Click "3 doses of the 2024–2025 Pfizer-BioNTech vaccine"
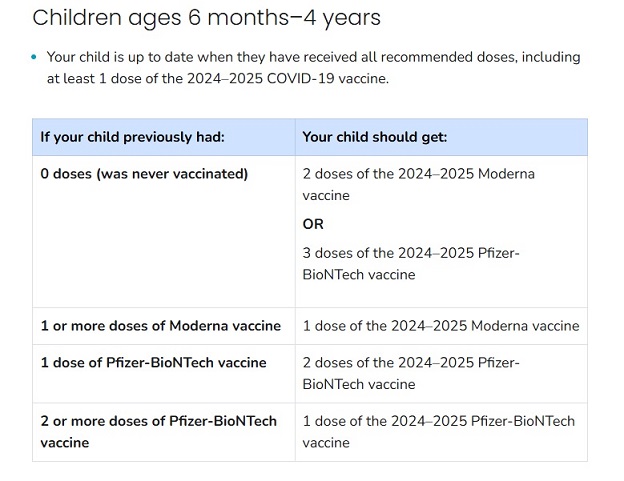The image size is (624, 481). pyautogui.click(x=411, y=263)
